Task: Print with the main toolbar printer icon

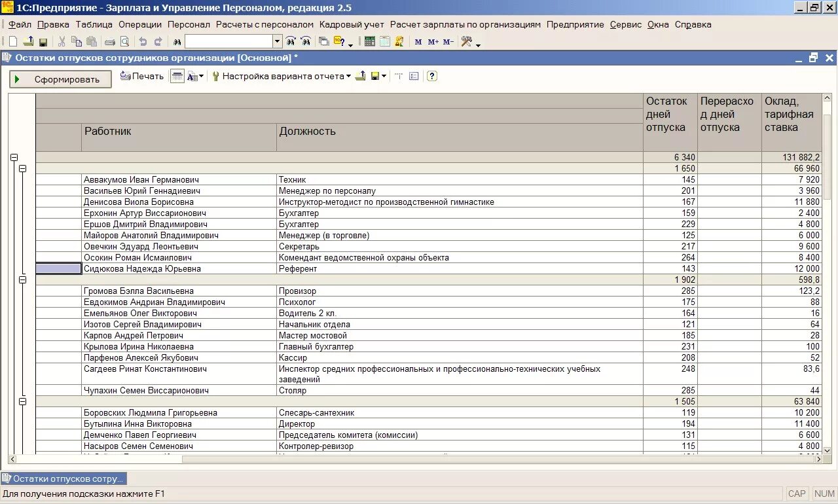Action: (110, 42)
